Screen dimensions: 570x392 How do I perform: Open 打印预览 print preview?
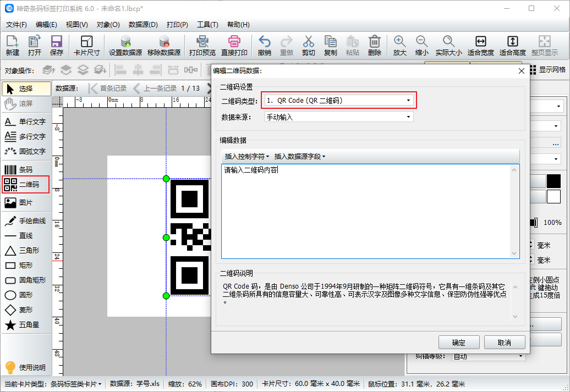(202, 46)
